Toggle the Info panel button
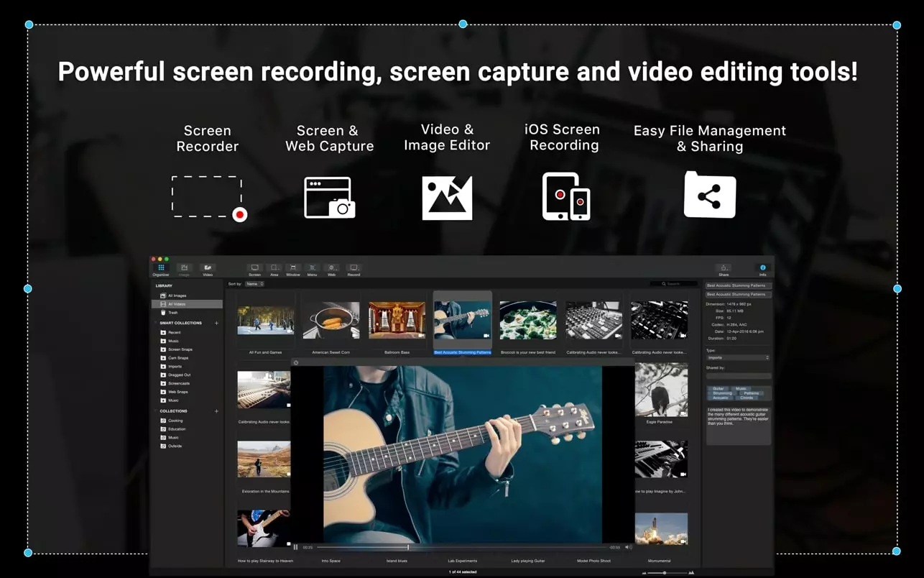 pos(762,269)
